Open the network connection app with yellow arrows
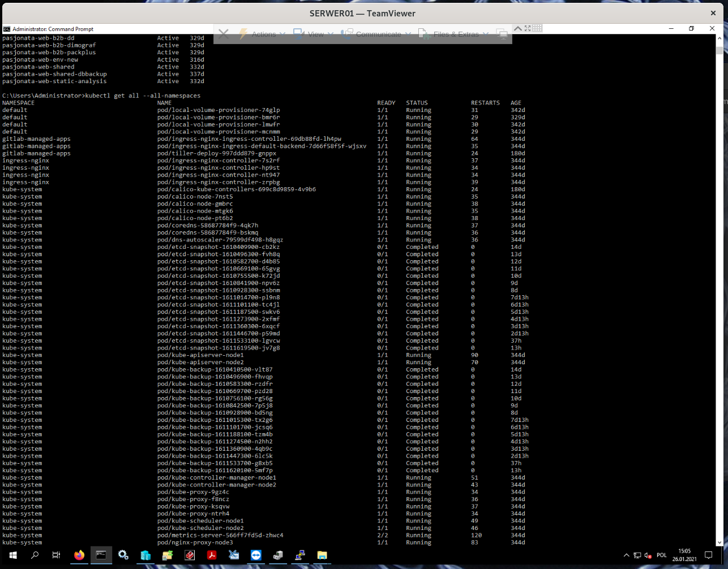This screenshot has width=728, height=569. click(x=300, y=555)
